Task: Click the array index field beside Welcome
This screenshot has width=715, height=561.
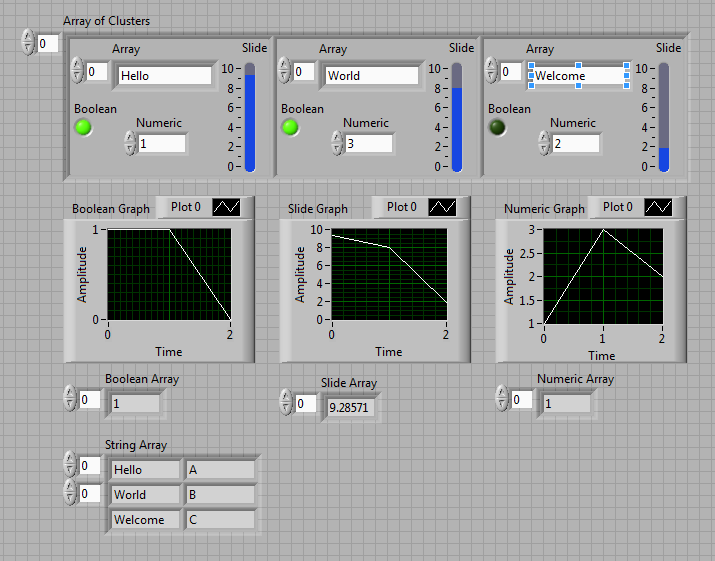Action: pyautogui.click(x=511, y=72)
